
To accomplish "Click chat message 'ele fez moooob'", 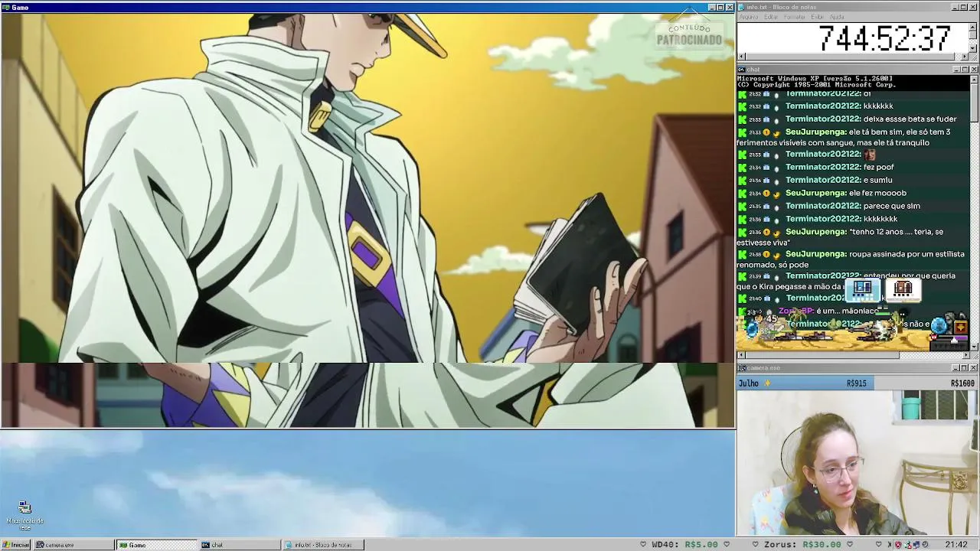I will click(x=877, y=194).
